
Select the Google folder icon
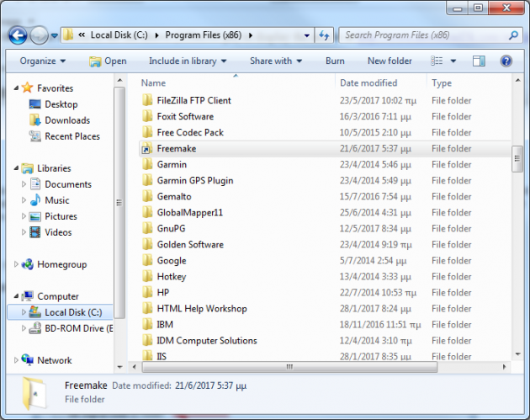[x=146, y=260]
